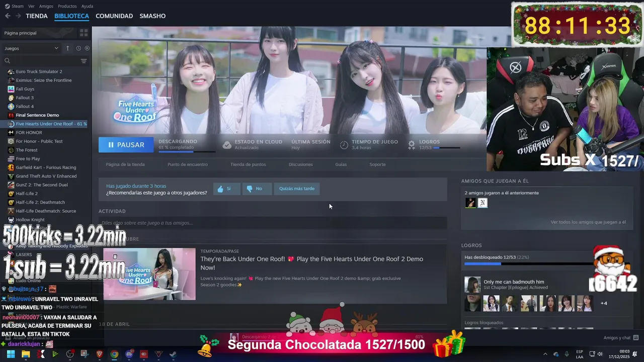Viewport: 644px width, 362px height.
Task: Click the ready-to-play filter icon
Action: 87,48
